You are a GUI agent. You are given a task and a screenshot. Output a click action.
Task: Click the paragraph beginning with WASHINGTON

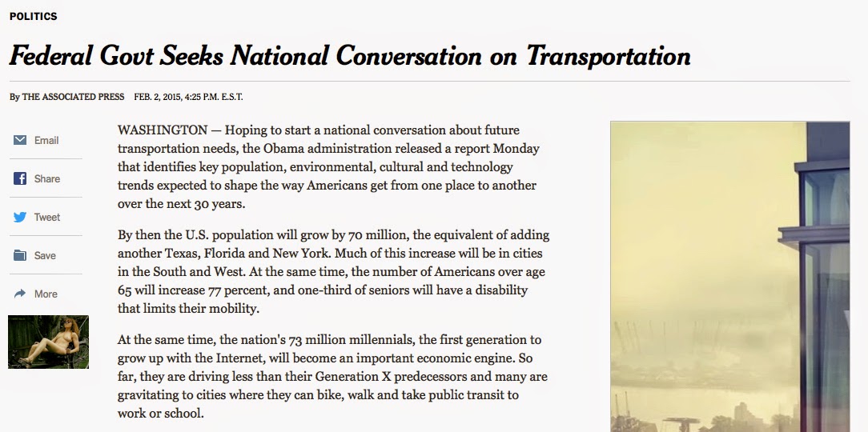(x=328, y=167)
